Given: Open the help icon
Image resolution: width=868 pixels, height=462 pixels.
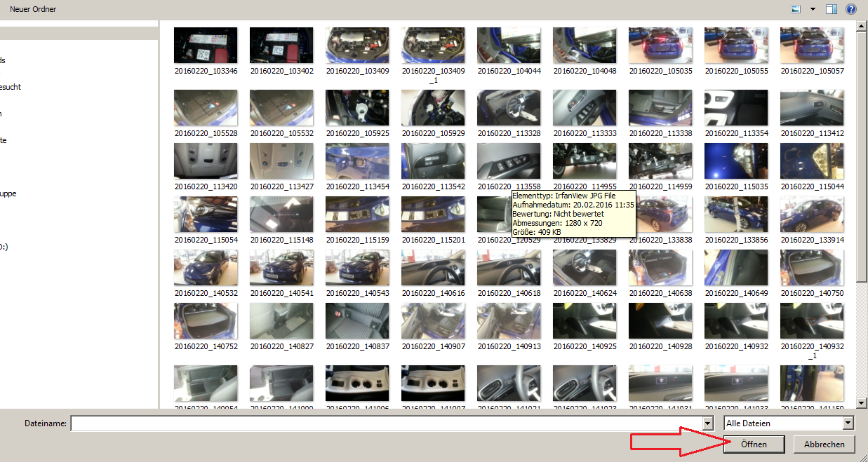Looking at the screenshot, I should coord(851,9).
